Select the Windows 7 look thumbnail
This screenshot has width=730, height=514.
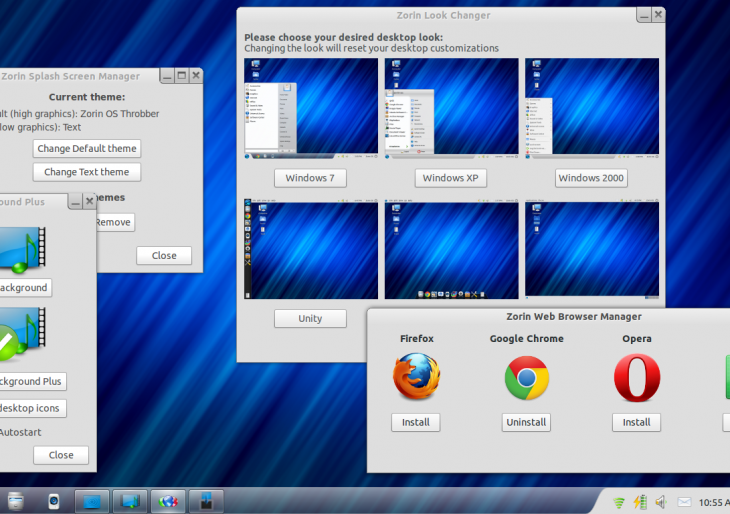coord(311,108)
